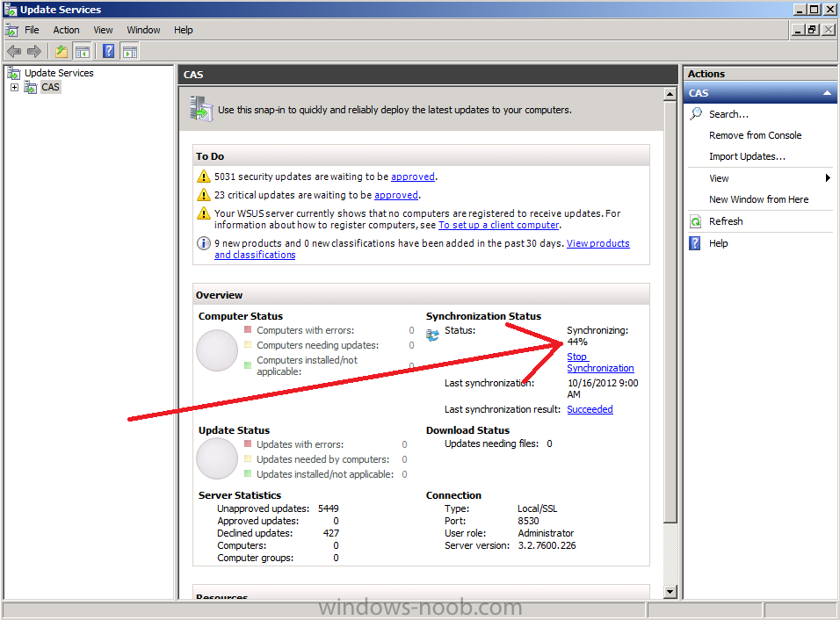Click the Forward arrow toolbar icon
The image size is (840, 620).
coord(33,52)
